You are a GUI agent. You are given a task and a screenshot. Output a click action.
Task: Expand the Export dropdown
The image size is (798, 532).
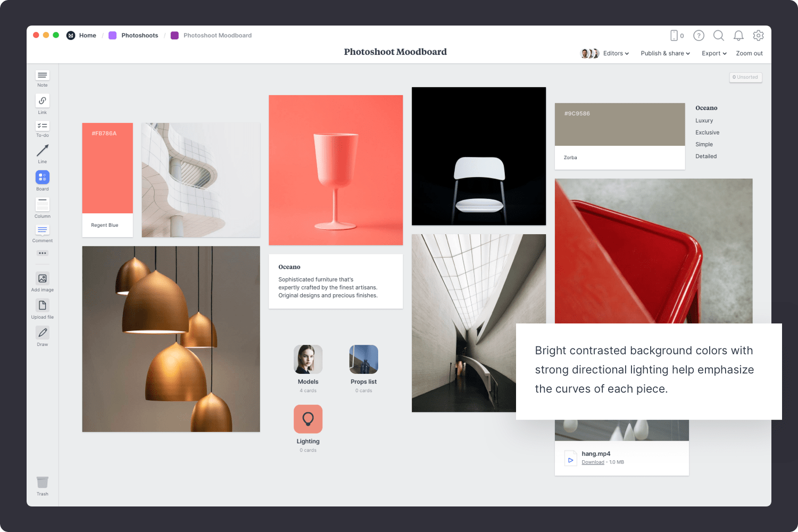tap(714, 54)
